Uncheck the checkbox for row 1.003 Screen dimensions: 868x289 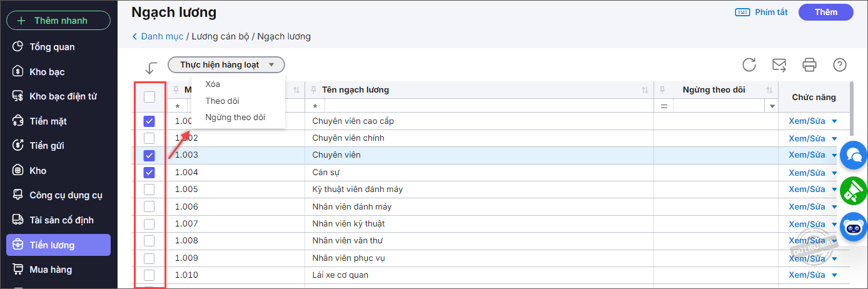(x=149, y=155)
